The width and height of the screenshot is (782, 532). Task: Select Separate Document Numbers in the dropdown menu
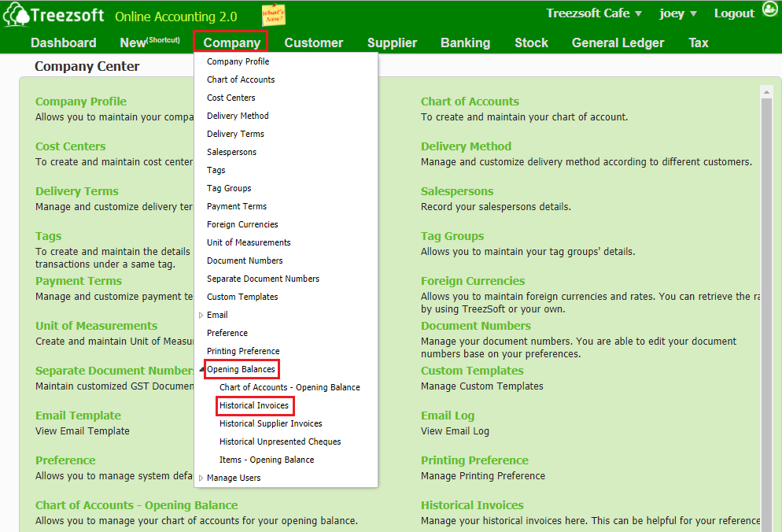click(x=264, y=279)
